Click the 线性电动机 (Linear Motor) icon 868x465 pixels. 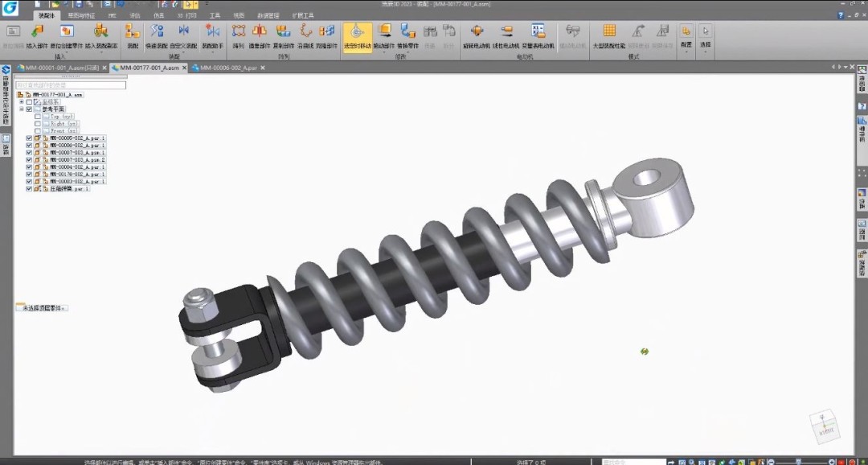tap(506, 32)
